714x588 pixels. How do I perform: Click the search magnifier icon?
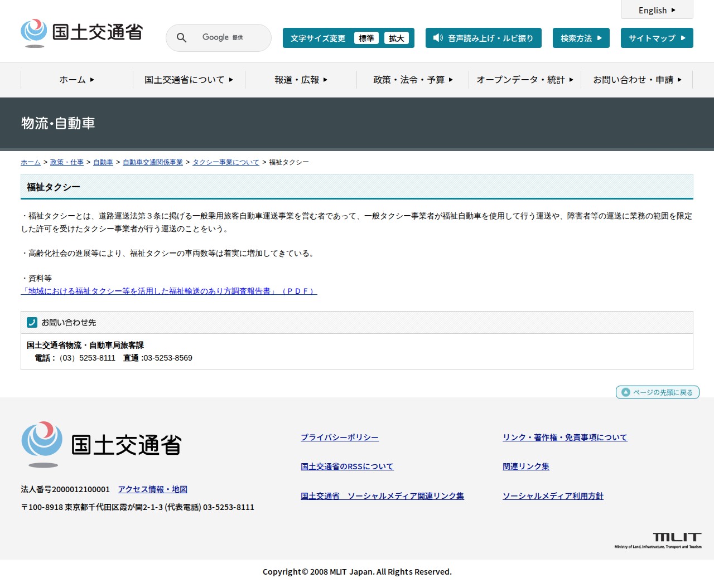point(181,38)
